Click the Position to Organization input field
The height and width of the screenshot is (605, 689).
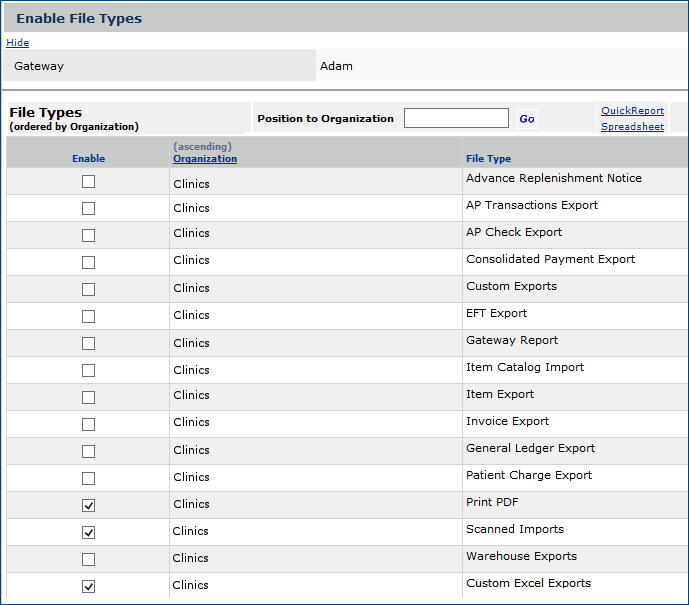click(456, 118)
